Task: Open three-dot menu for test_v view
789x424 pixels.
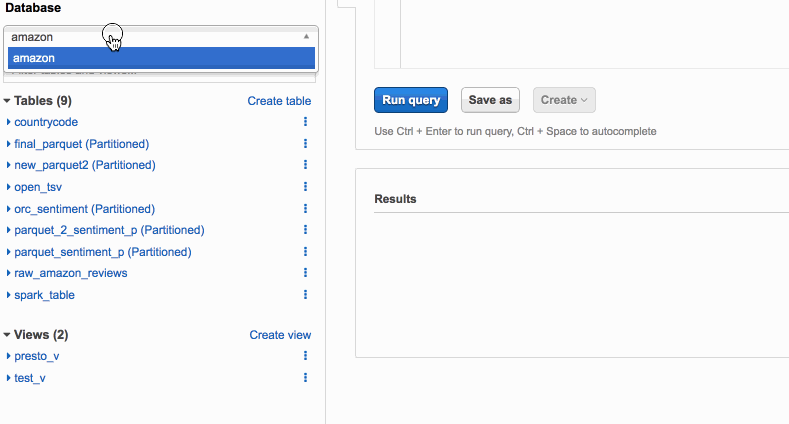Action: coord(305,378)
